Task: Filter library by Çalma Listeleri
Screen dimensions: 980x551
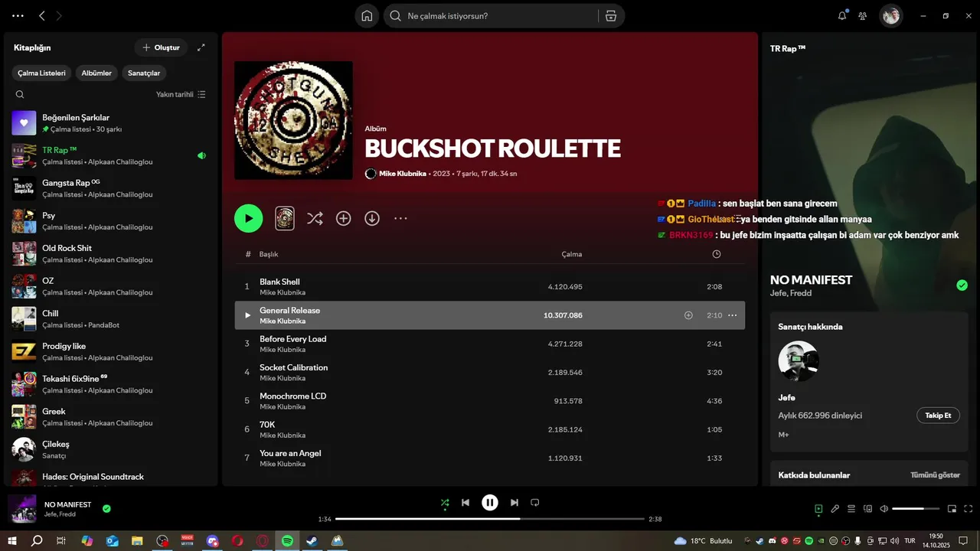Action: click(x=42, y=73)
